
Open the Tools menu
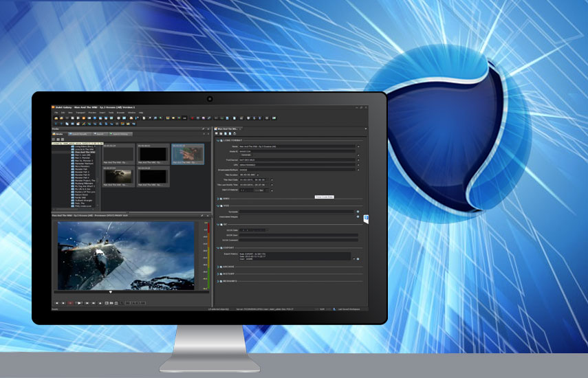[111, 113]
